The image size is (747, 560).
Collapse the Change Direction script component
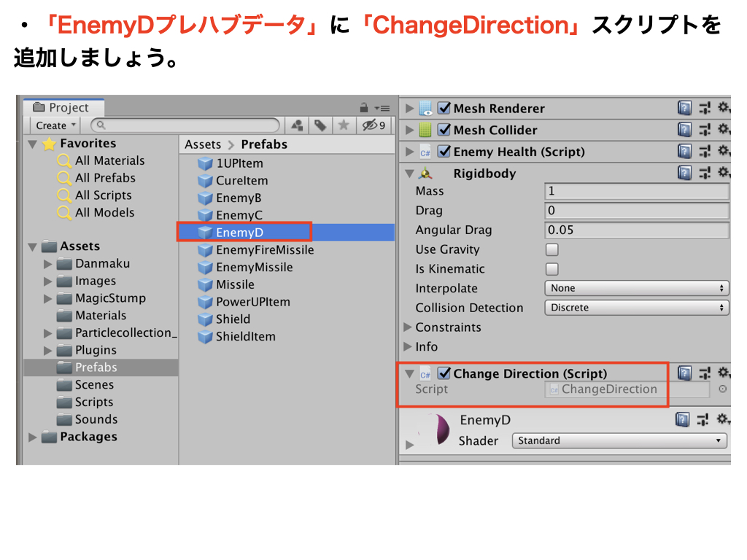click(409, 373)
